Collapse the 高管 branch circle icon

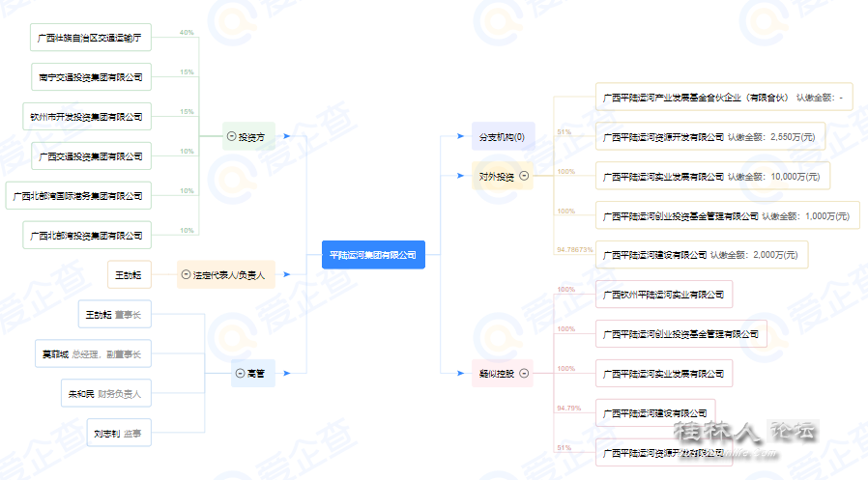coord(241,373)
